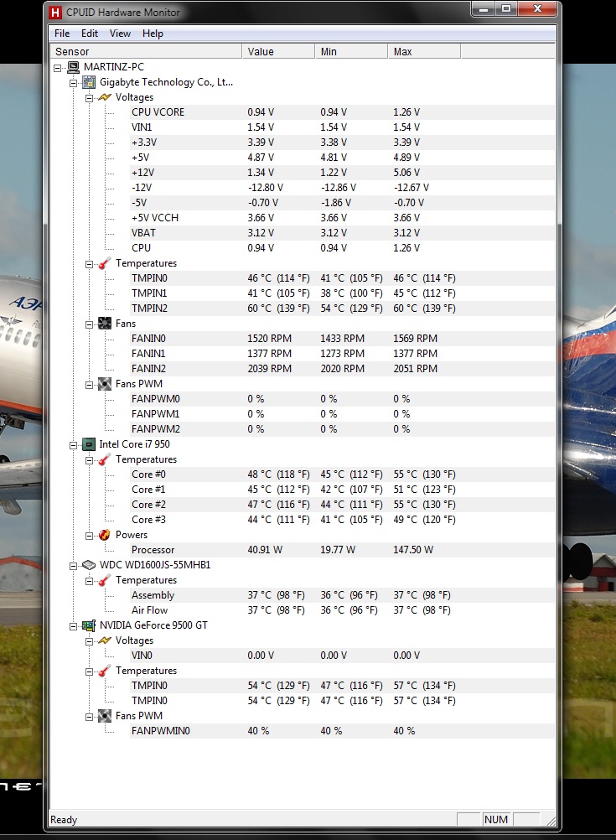Select the FANPWM1 row
The image size is (616, 840).
pyautogui.click(x=342, y=414)
